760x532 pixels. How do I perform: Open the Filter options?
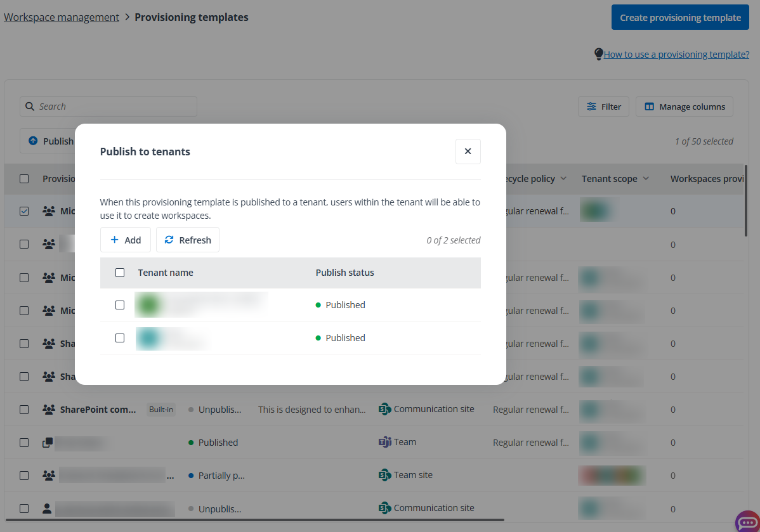pos(603,107)
